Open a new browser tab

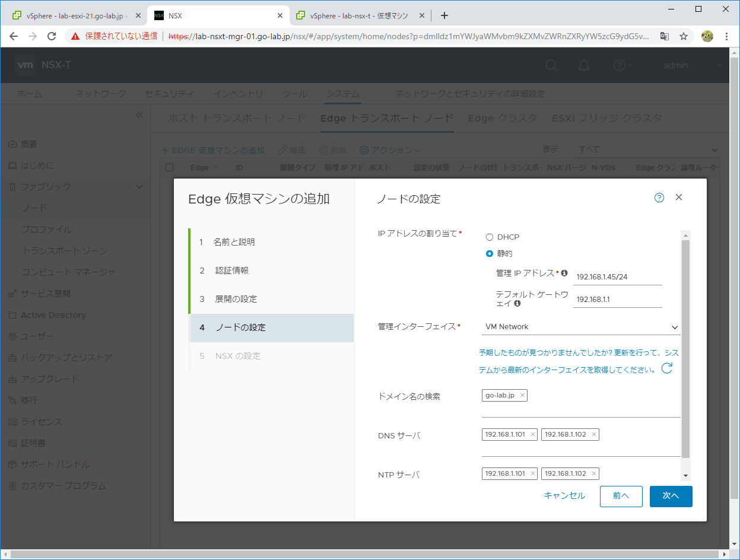444,15
